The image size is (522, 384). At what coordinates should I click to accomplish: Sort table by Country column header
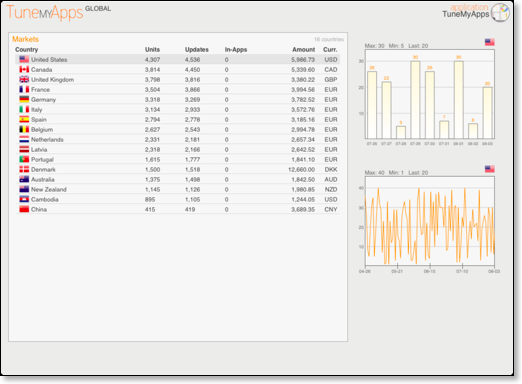[26, 50]
